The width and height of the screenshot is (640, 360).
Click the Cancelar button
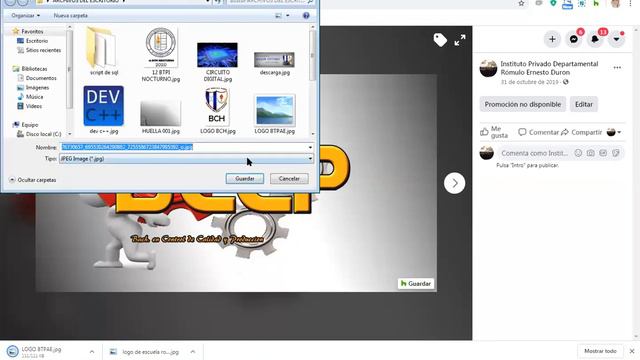tap(289, 178)
